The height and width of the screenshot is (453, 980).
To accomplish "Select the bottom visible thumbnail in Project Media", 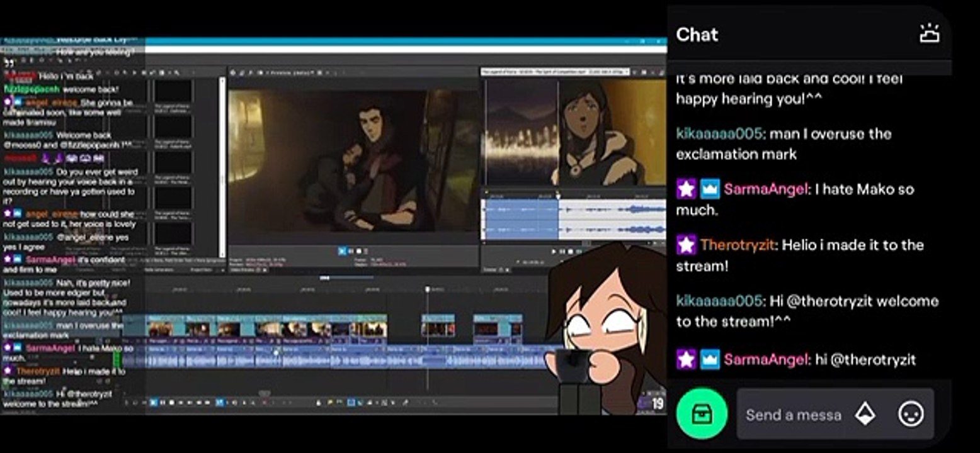I will 173,233.
